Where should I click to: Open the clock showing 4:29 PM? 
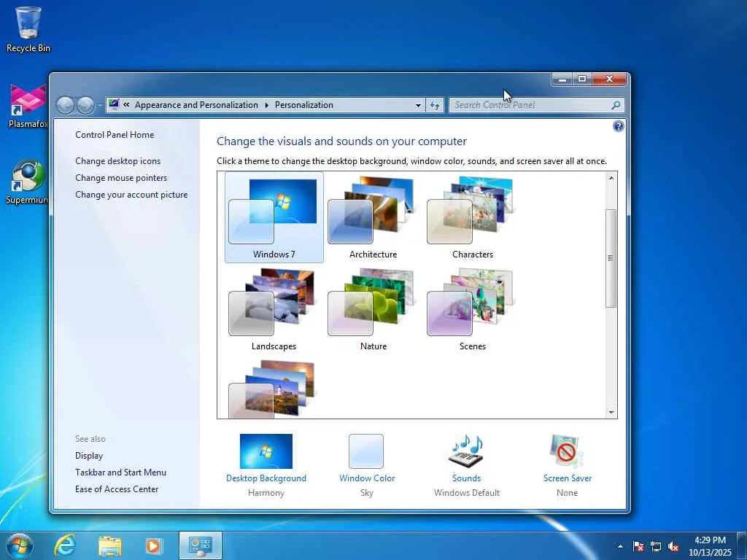tap(710, 546)
